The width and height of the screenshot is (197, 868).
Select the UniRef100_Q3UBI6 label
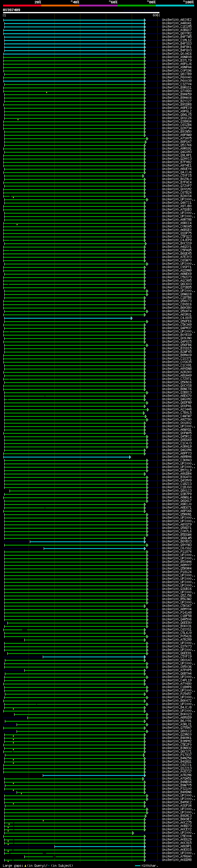[x=176, y=589]
